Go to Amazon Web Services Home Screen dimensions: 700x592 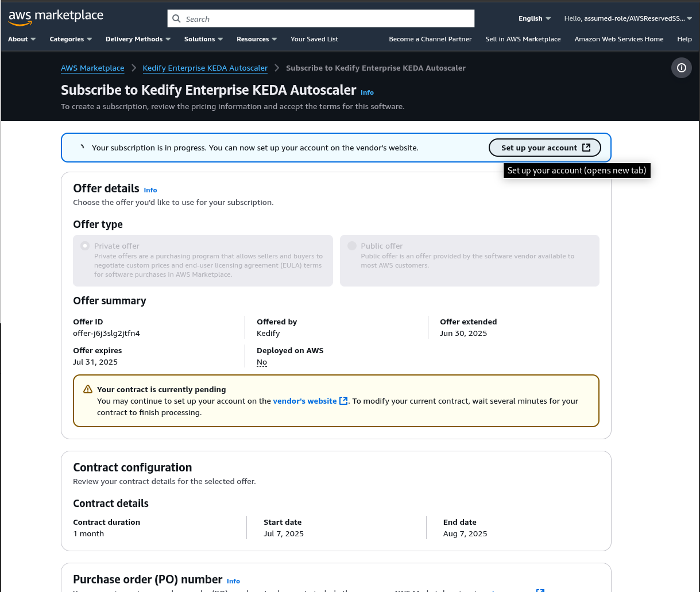pyautogui.click(x=619, y=39)
